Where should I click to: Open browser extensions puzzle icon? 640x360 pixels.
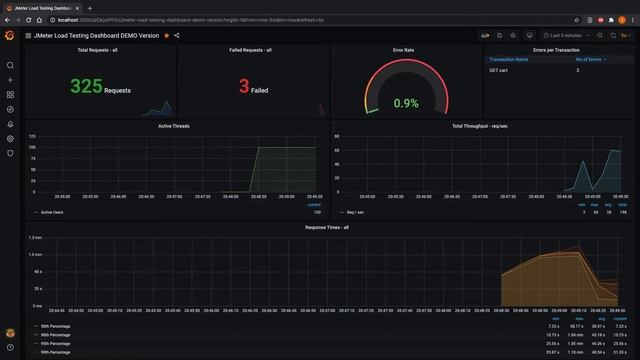click(x=611, y=20)
